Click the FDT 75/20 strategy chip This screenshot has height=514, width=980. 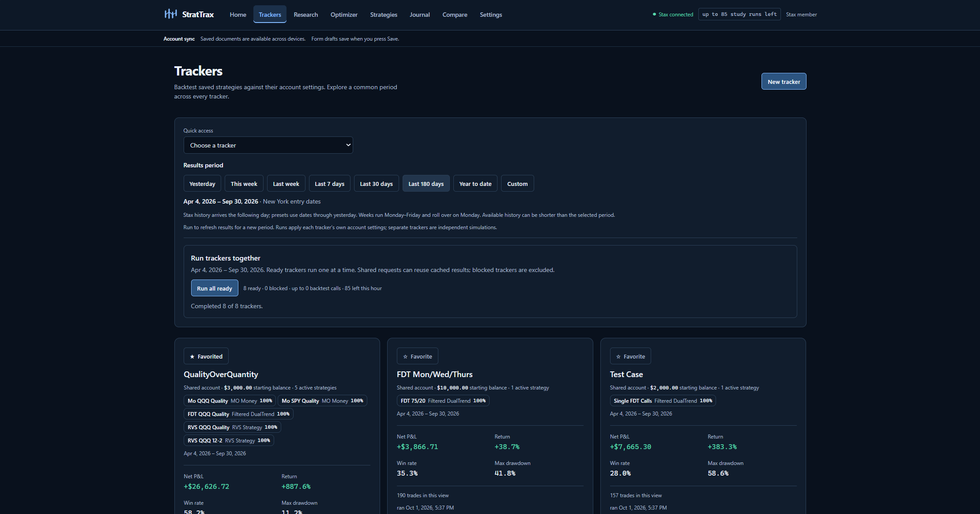coord(443,401)
